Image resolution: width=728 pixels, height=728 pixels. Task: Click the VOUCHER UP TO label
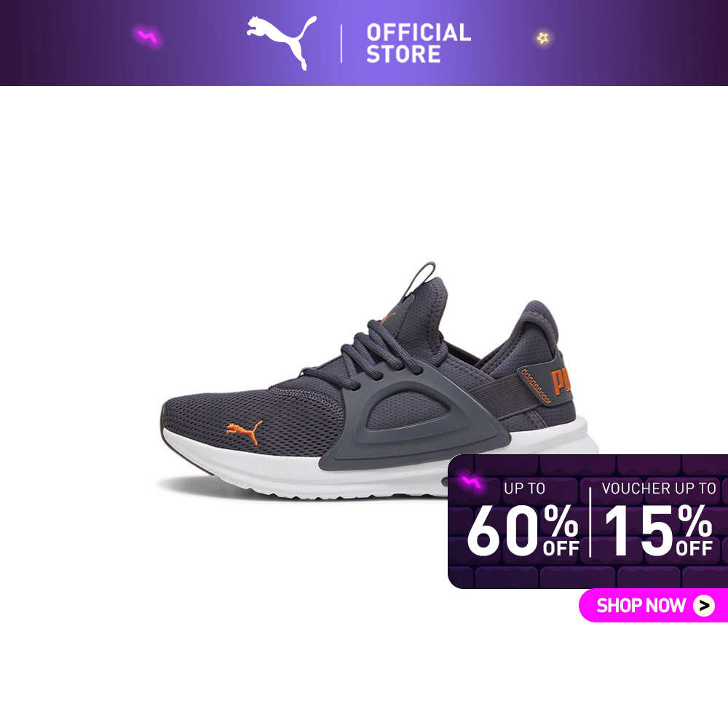[659, 488]
